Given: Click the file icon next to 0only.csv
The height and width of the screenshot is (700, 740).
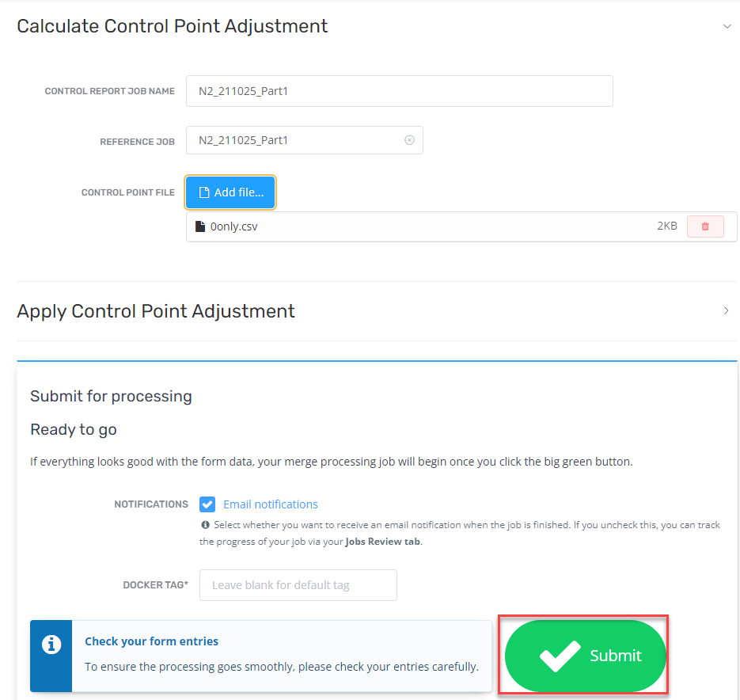Looking at the screenshot, I should pos(200,226).
